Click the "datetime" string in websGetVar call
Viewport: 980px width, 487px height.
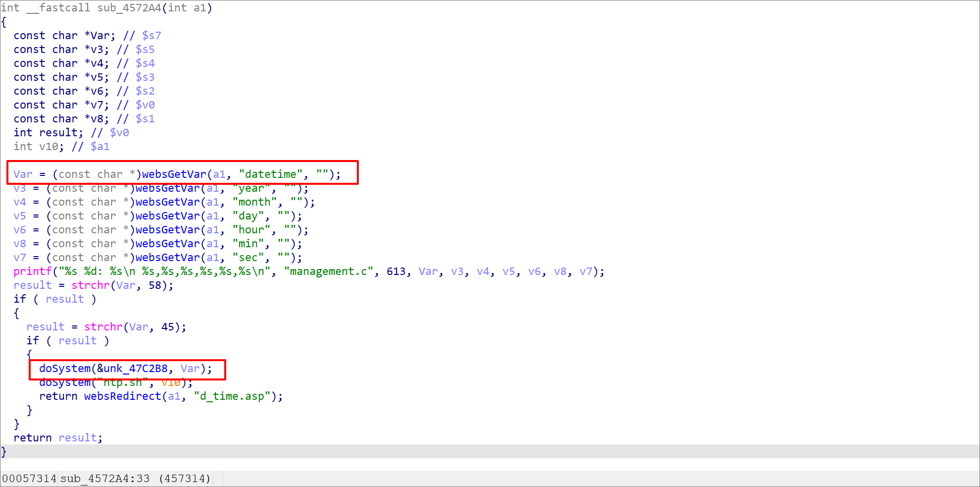pos(271,174)
